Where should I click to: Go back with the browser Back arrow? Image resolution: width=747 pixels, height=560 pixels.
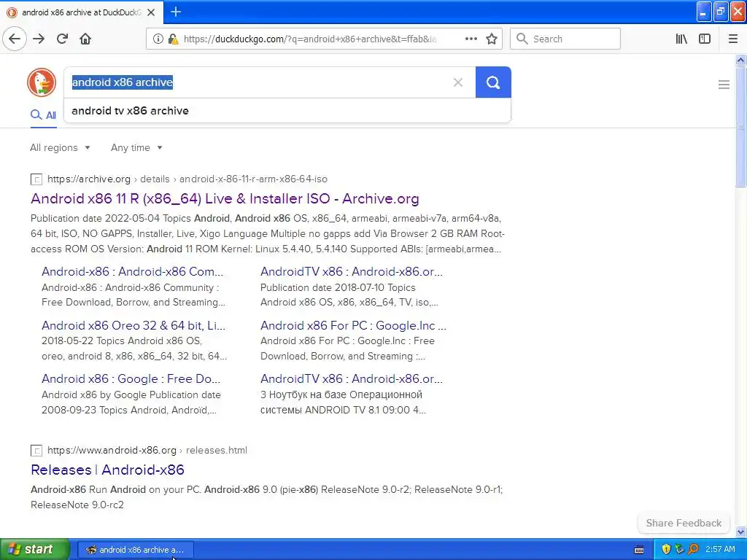tap(15, 39)
